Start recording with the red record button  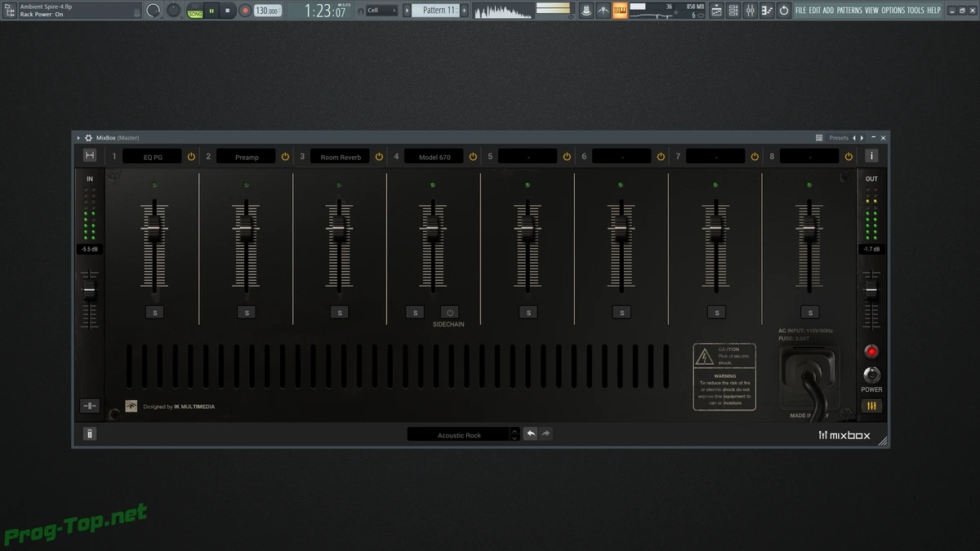coord(244,11)
